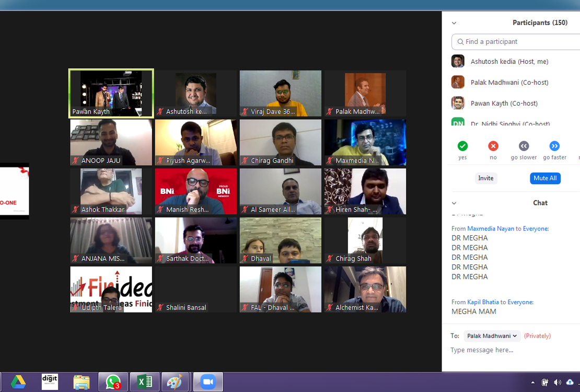Open Excel from the taskbar

pos(144,382)
